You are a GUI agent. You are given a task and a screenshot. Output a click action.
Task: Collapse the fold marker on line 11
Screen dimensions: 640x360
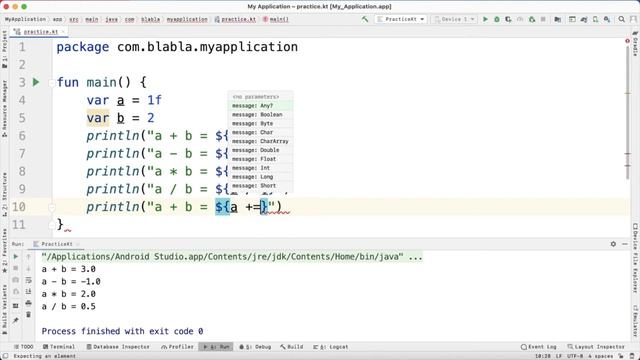[51, 225]
